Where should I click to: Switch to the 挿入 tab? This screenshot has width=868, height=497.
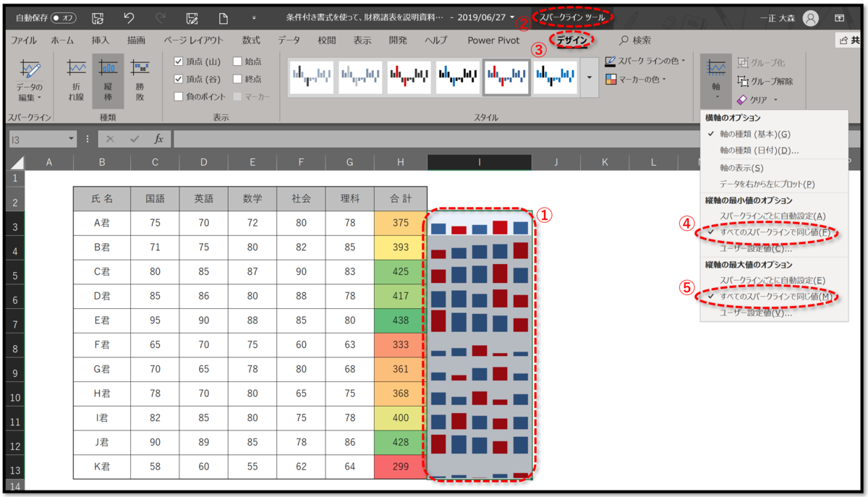click(x=101, y=41)
